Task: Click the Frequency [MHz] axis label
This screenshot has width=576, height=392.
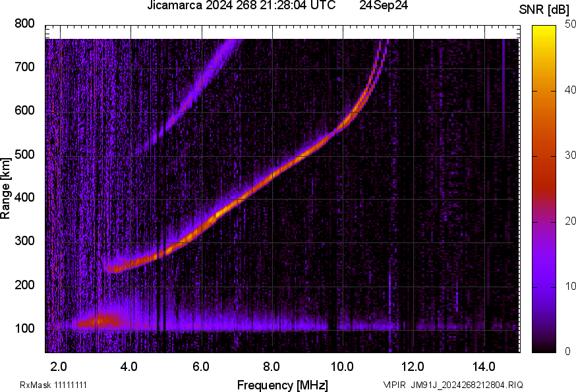Action: click(x=283, y=385)
